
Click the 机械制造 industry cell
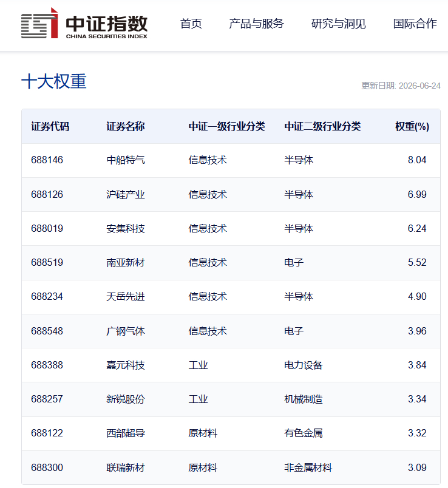click(304, 399)
